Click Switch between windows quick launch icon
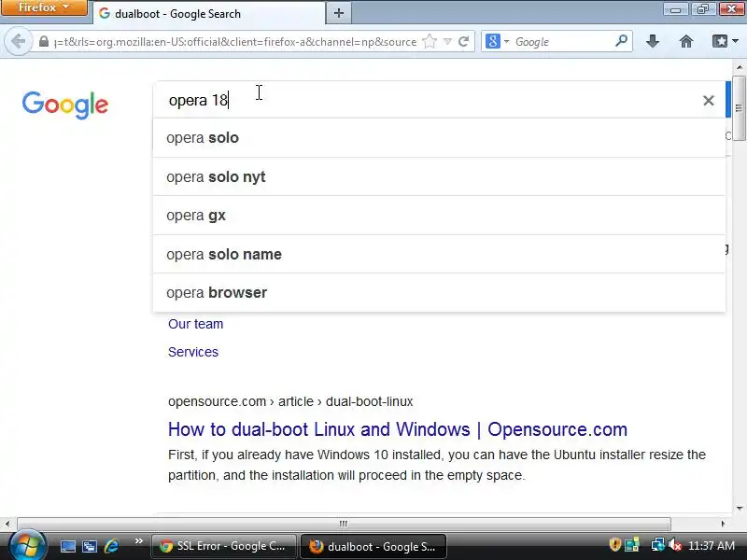Image resolution: width=747 pixels, height=560 pixels. click(x=90, y=546)
